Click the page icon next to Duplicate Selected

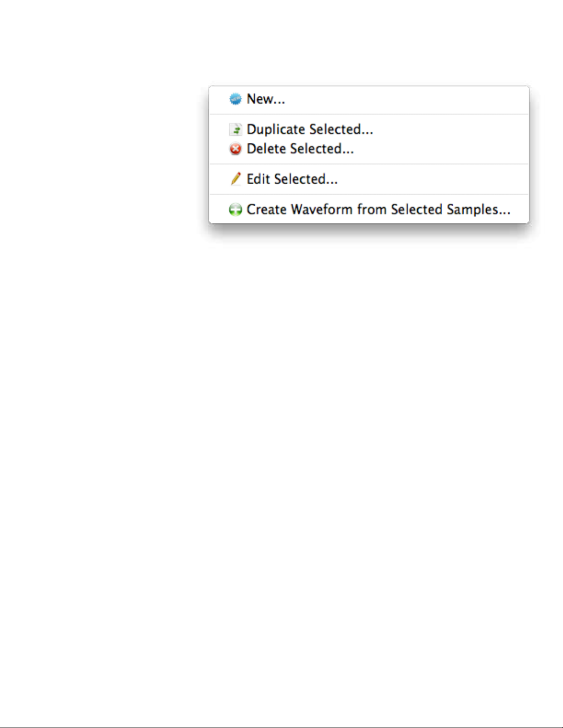point(235,130)
